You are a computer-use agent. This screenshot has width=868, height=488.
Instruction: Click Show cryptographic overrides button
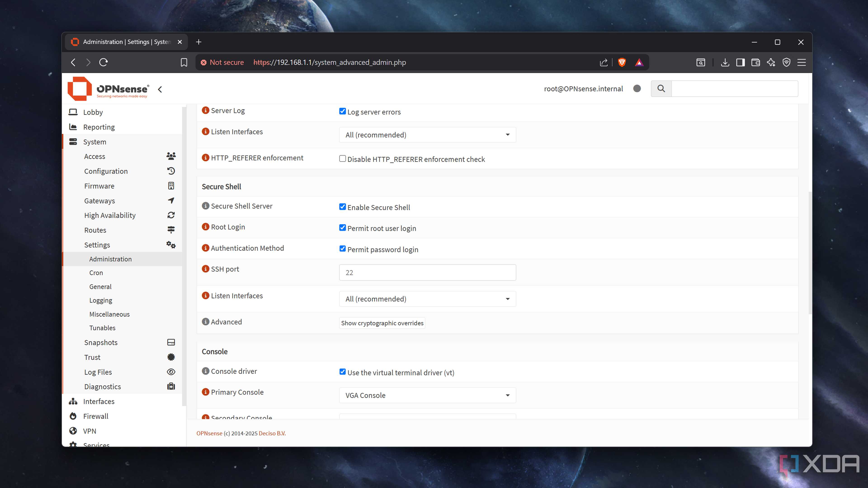[x=382, y=323]
